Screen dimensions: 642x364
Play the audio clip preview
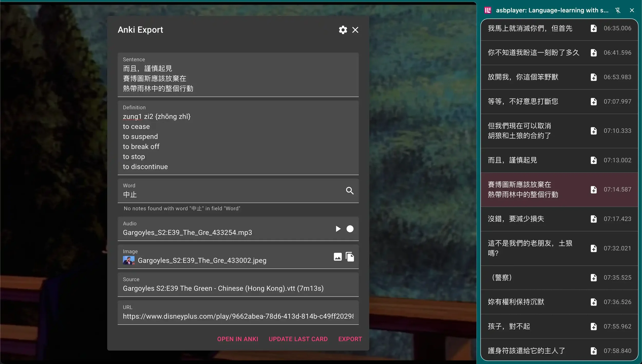(338, 229)
